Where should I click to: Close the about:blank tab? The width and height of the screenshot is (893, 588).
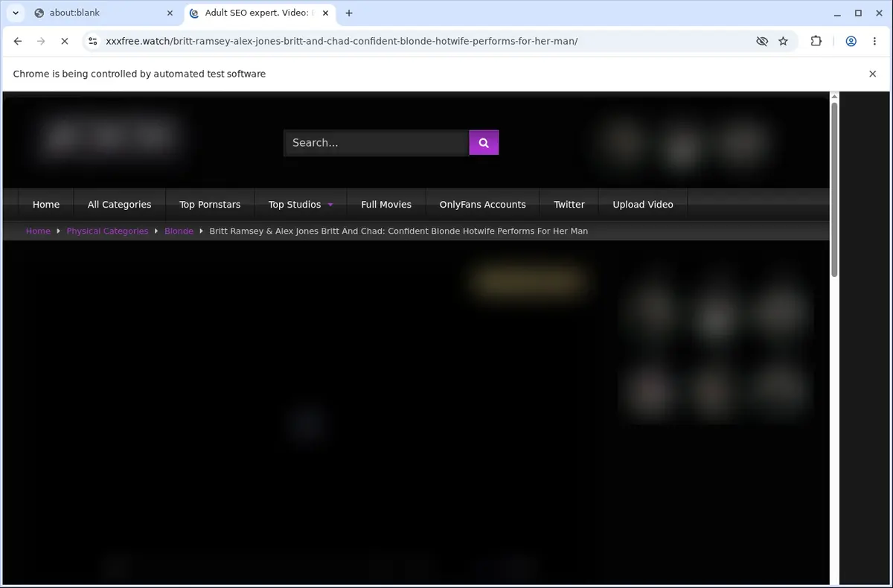[x=170, y=13]
